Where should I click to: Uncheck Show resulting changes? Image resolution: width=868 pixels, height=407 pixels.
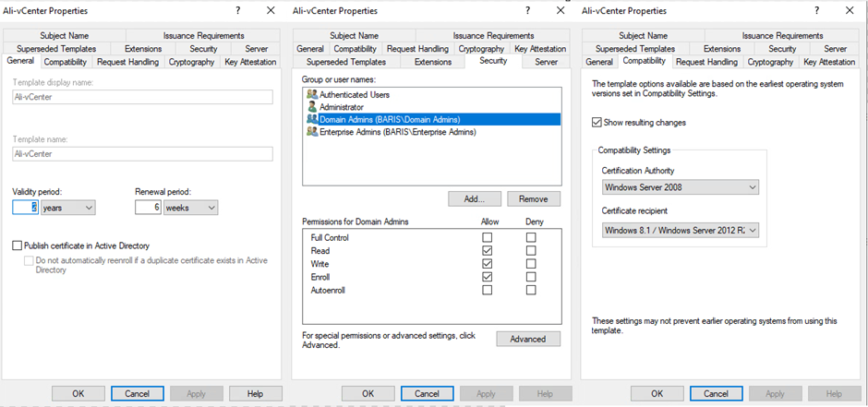(597, 122)
